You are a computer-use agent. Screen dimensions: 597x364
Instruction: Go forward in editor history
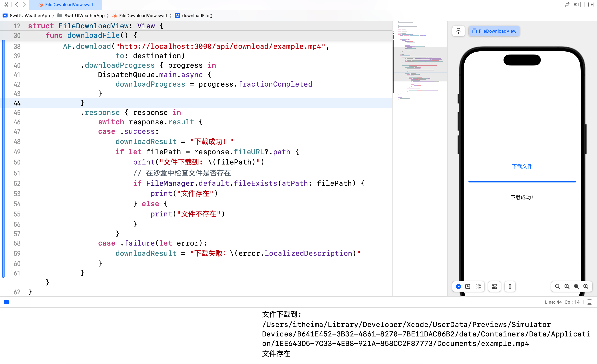click(x=24, y=5)
